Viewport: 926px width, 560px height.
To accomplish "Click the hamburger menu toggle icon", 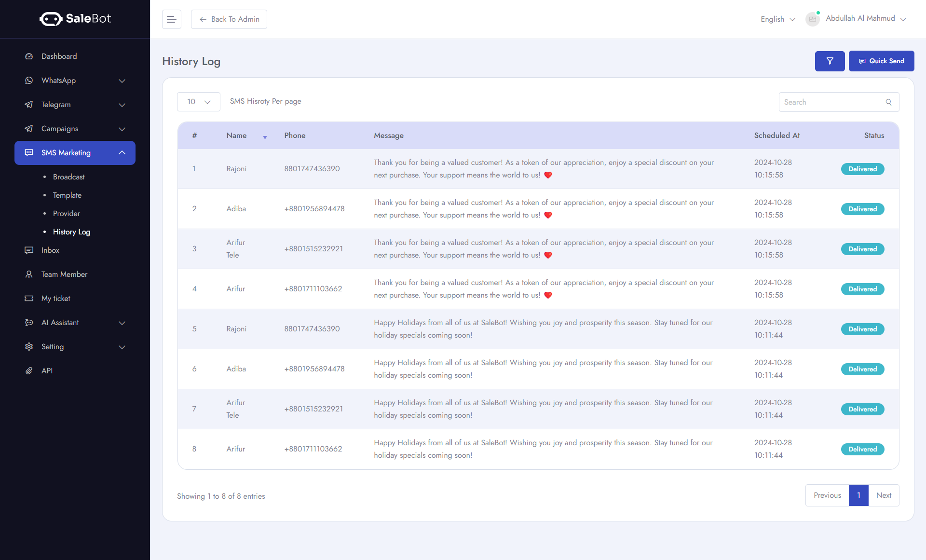I will [171, 19].
